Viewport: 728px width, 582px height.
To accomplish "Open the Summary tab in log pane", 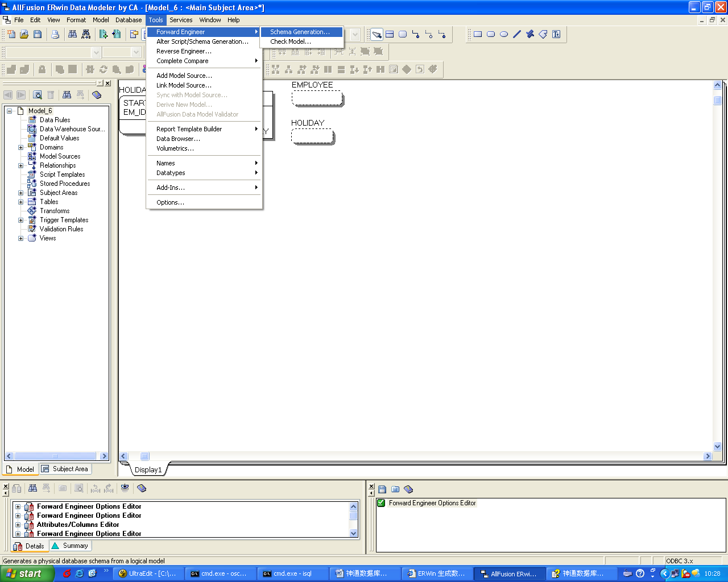I will (71, 546).
